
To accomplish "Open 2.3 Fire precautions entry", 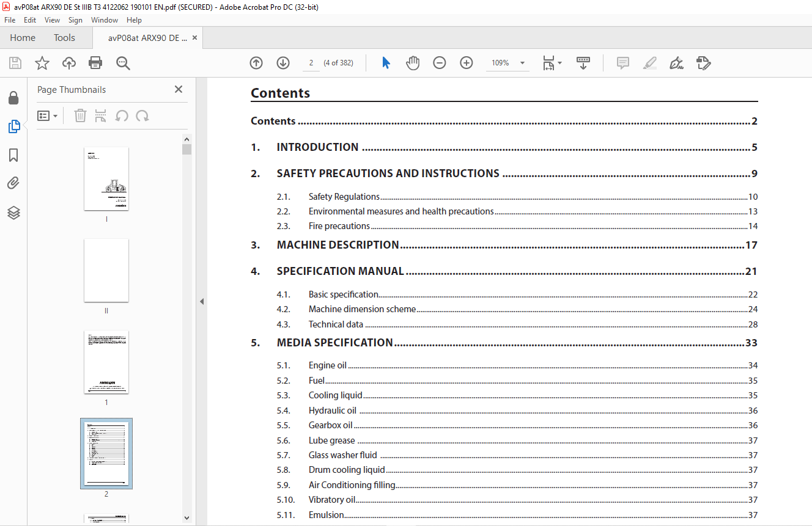I will pyautogui.click(x=517, y=226).
